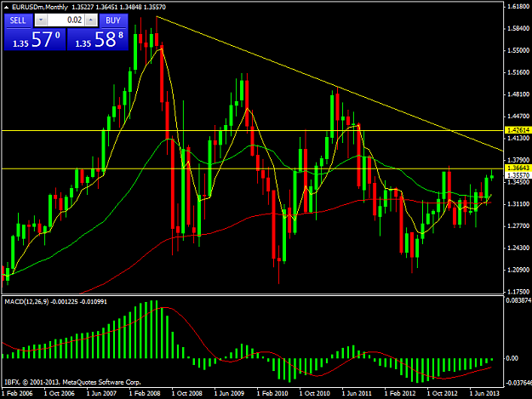This screenshot has width=532, height=399.
Task: Click the 1.31100 price scale label
Action: [518, 204]
